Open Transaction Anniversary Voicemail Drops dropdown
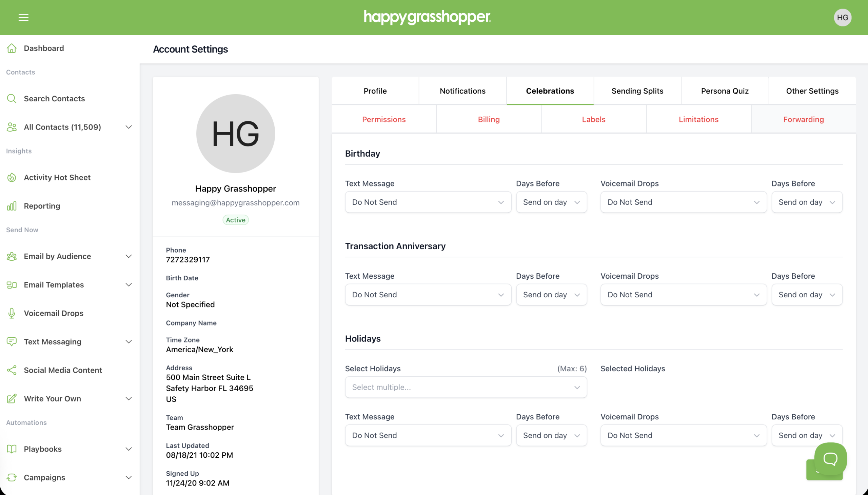868x495 pixels. pyautogui.click(x=683, y=295)
